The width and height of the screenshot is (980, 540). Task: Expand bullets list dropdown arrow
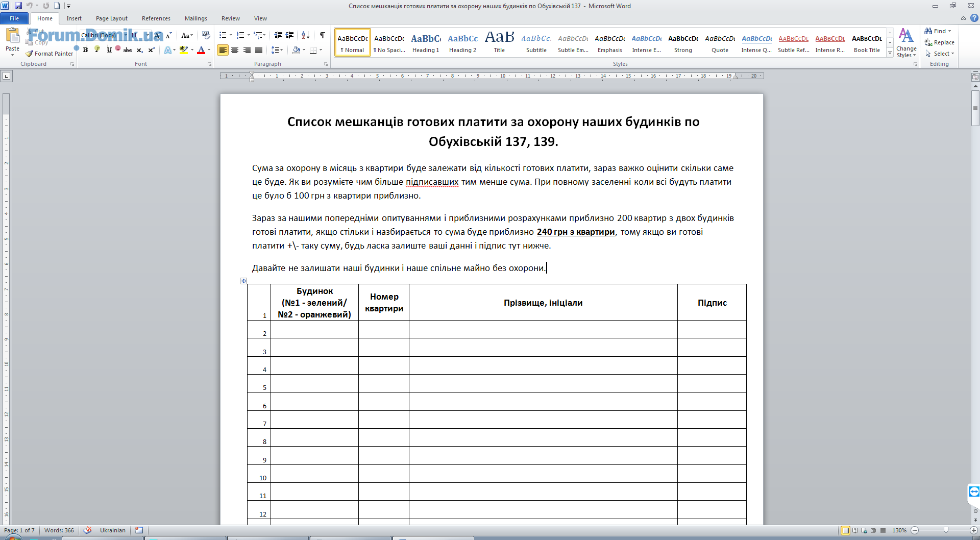point(231,35)
